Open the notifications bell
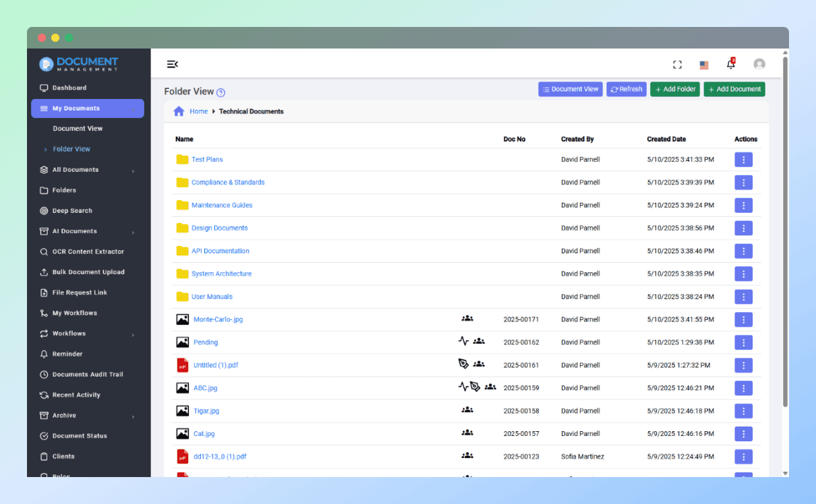This screenshot has width=816, height=504. (730, 64)
